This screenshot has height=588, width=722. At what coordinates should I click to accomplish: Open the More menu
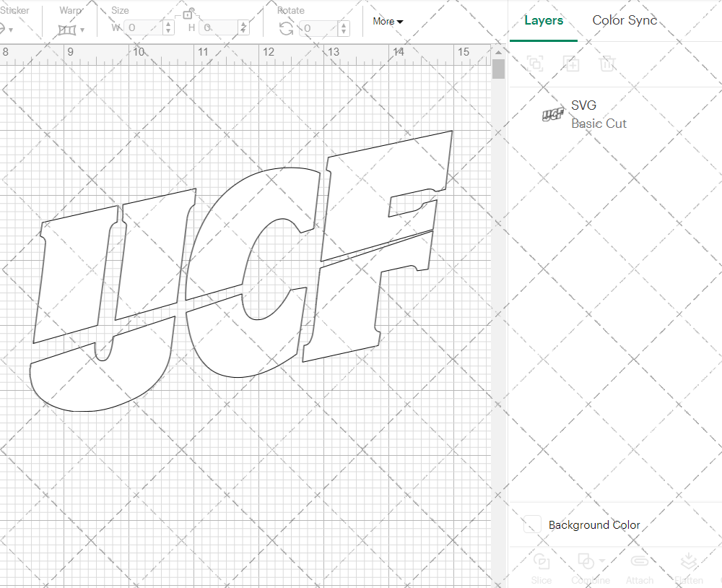[x=387, y=22]
